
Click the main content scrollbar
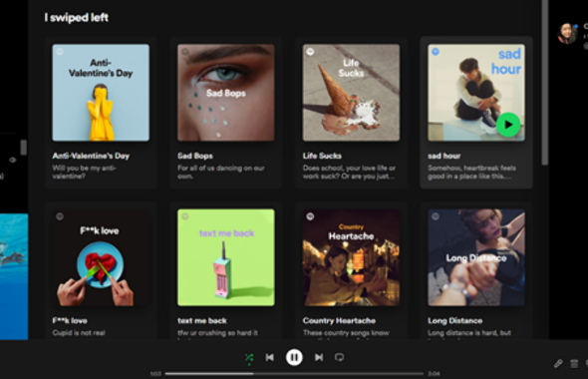pyautogui.click(x=545, y=82)
